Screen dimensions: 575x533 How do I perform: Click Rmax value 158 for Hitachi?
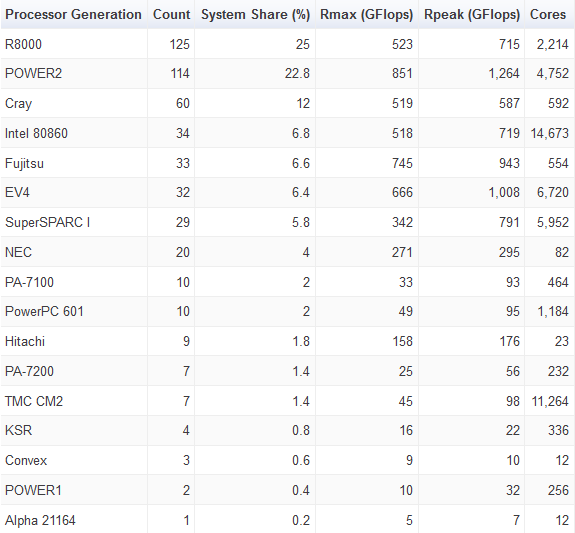pos(402,342)
